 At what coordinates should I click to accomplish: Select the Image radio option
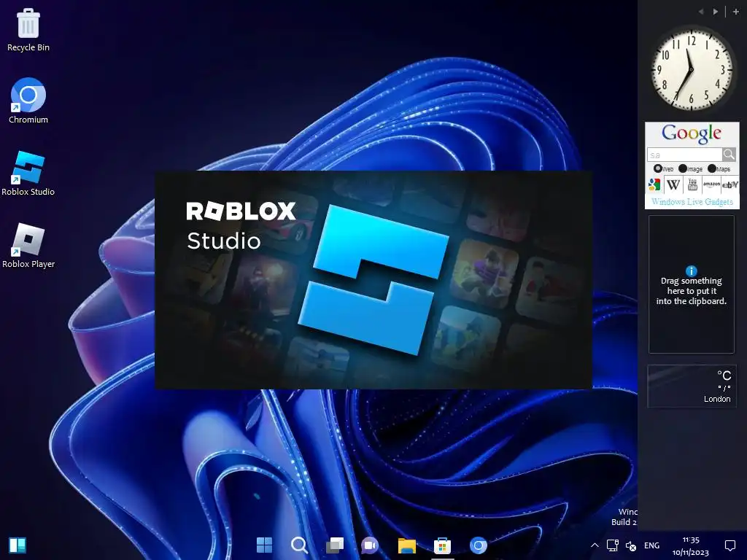tap(683, 168)
